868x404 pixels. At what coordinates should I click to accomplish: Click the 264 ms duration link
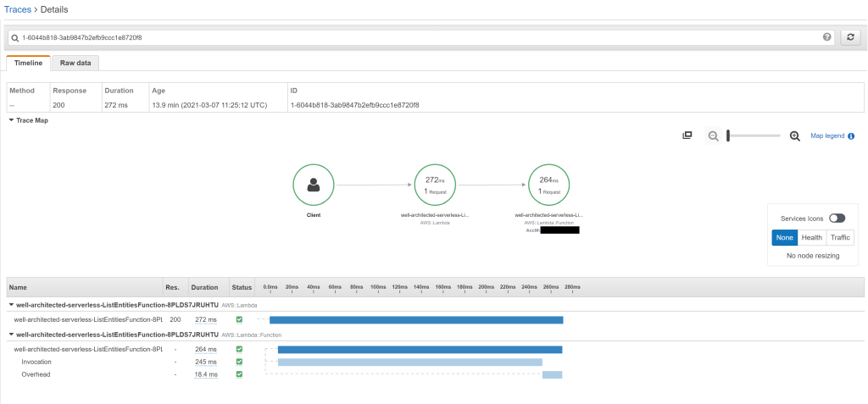pos(206,350)
